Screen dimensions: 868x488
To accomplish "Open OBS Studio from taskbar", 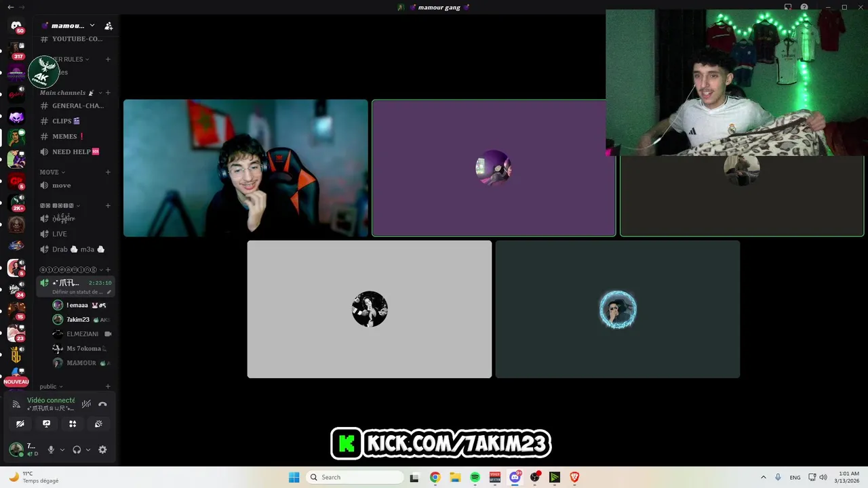I will click(535, 477).
